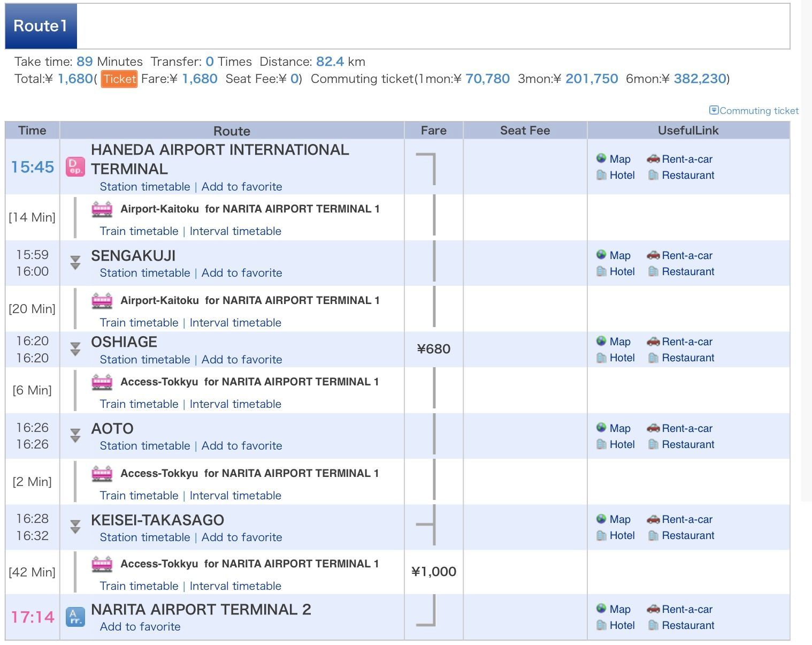Click the globe Map icon for Sengakuji
Viewport: 812px width, 645px height.
(601, 255)
